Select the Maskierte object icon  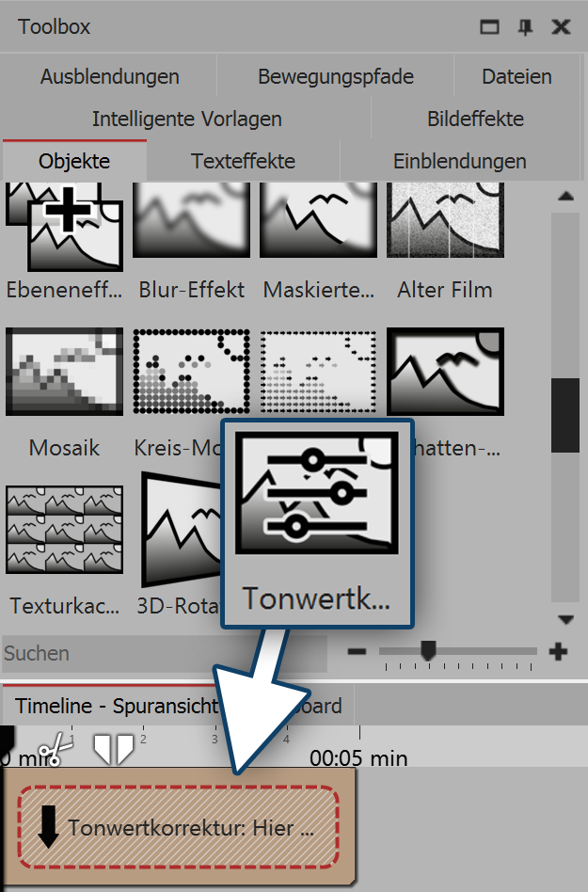[318, 220]
